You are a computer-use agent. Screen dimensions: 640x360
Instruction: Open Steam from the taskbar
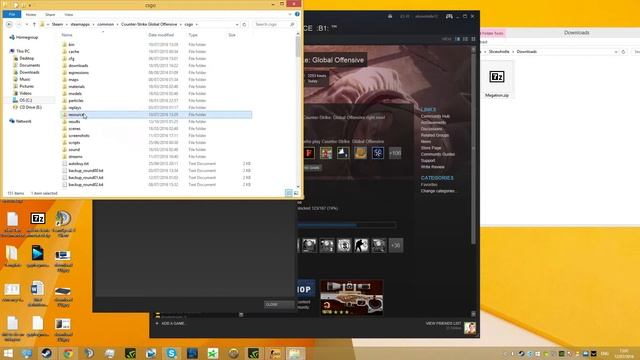coord(47,353)
